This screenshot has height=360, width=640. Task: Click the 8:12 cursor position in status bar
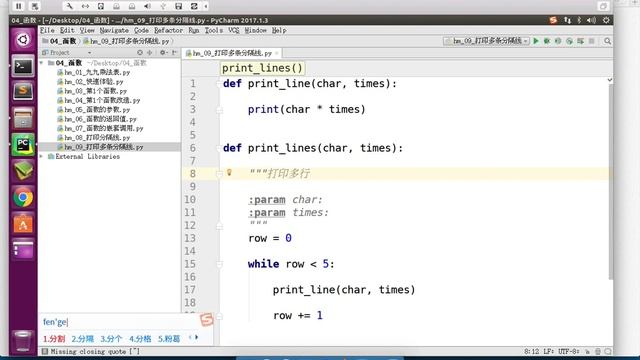[x=532, y=351]
